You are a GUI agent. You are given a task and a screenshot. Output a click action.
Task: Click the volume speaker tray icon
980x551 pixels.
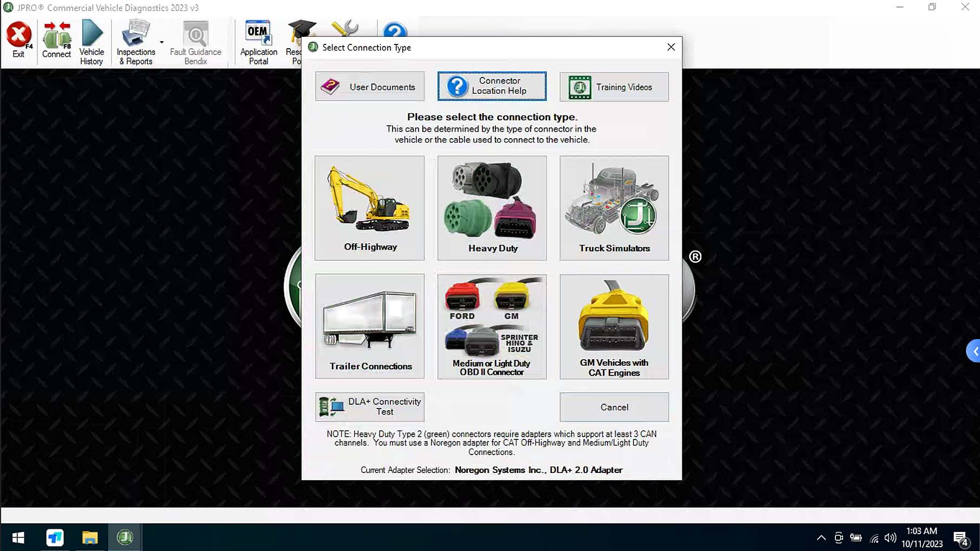pyautogui.click(x=891, y=538)
